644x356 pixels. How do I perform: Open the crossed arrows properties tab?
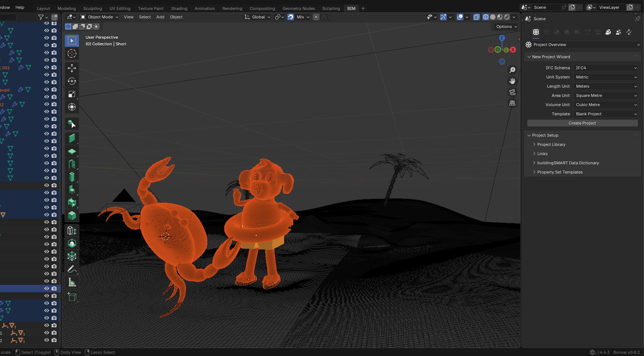[x=629, y=32]
